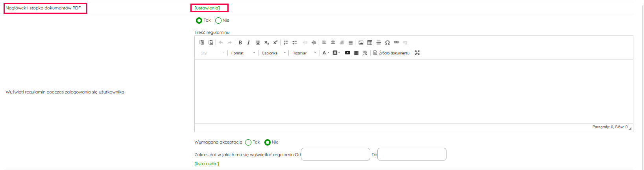
Task: Click the 'Źródło dokumentu' source button
Action: (x=391, y=53)
